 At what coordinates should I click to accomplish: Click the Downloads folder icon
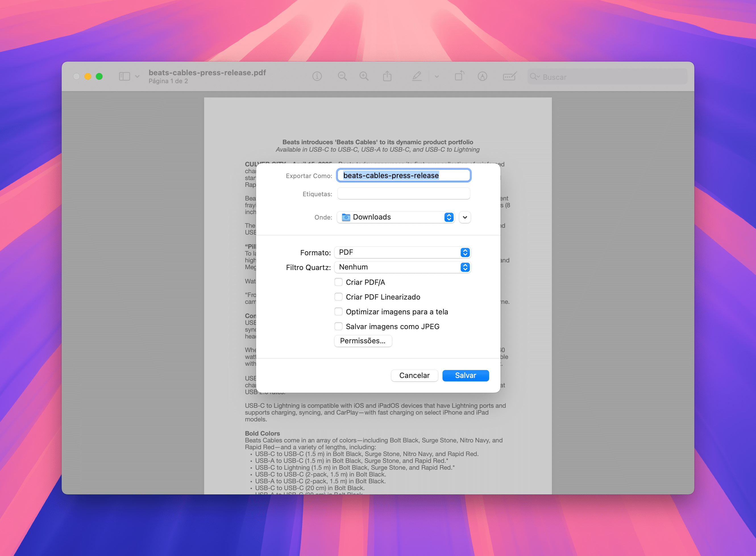pos(346,217)
